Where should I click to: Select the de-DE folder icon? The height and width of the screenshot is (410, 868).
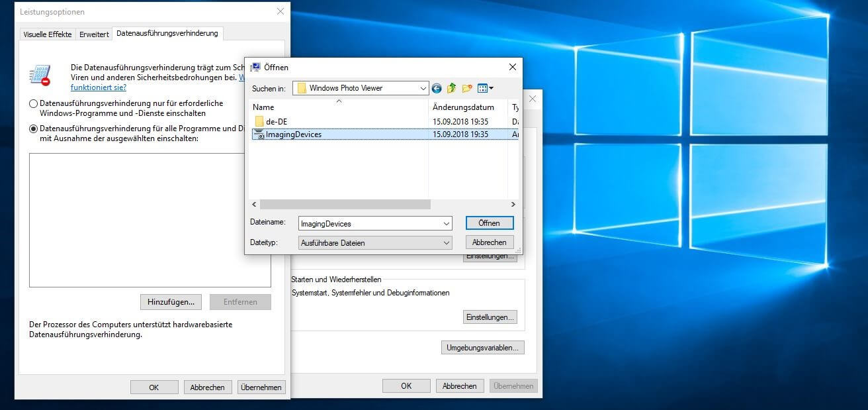point(259,121)
